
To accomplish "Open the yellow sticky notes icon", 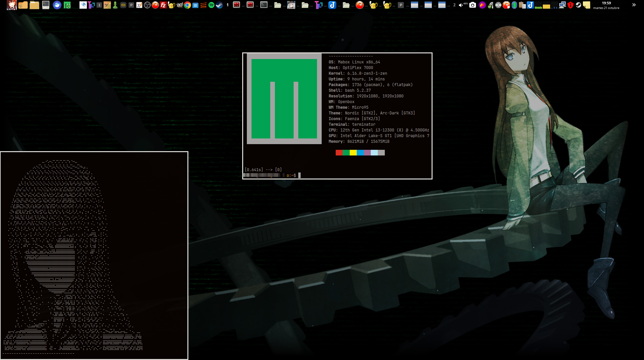I will pos(587,5).
